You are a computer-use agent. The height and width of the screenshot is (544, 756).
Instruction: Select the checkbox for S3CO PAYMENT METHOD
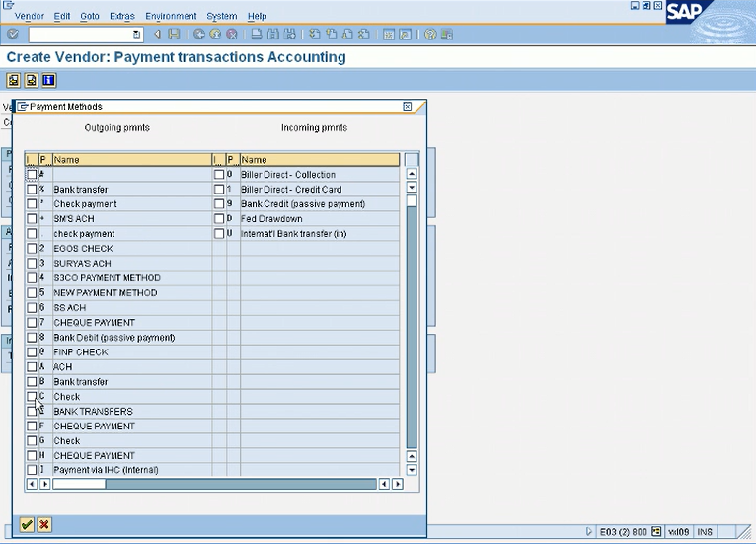click(x=32, y=277)
